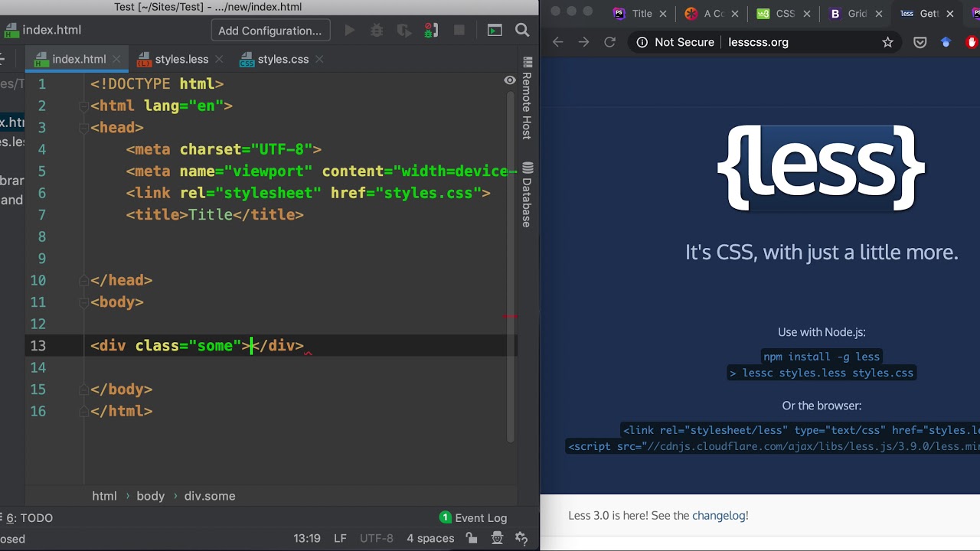980x551 pixels.
Task: Click the less logo on webpage
Action: [822, 168]
